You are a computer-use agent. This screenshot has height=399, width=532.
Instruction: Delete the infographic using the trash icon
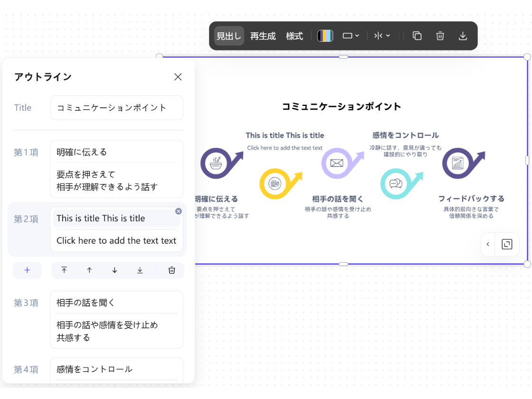pos(440,36)
